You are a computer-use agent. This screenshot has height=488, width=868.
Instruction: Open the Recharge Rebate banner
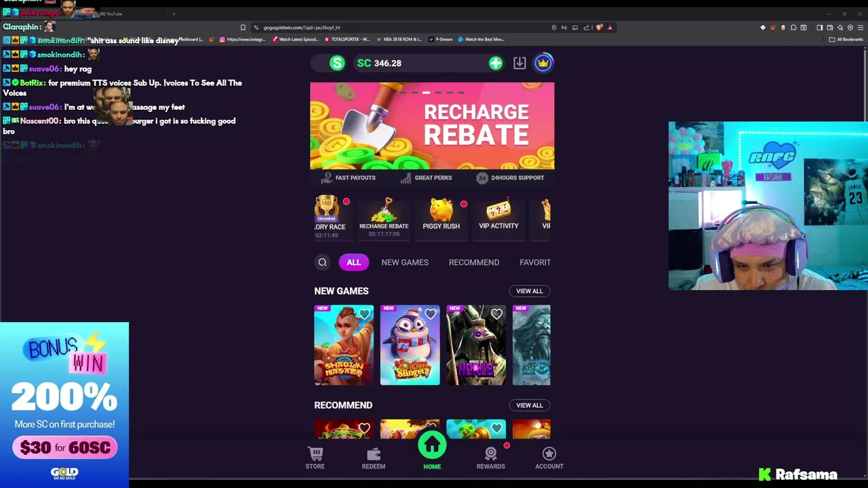pyautogui.click(x=432, y=126)
